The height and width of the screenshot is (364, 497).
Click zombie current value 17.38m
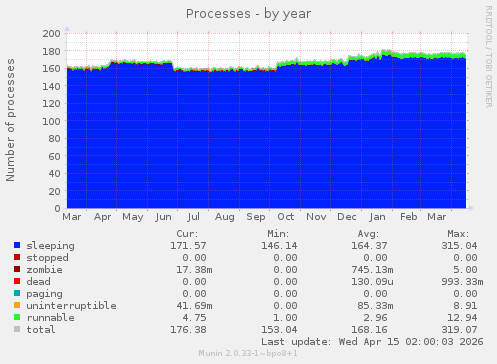pyautogui.click(x=194, y=270)
